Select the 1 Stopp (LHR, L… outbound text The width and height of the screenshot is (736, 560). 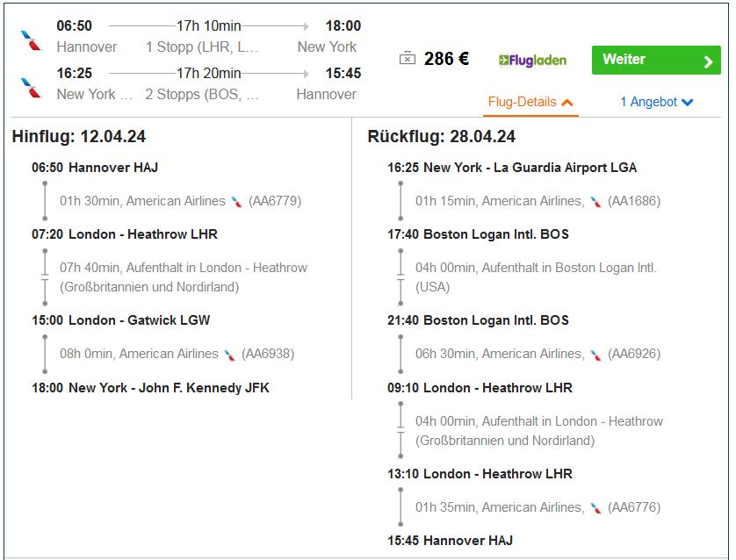tap(202, 47)
